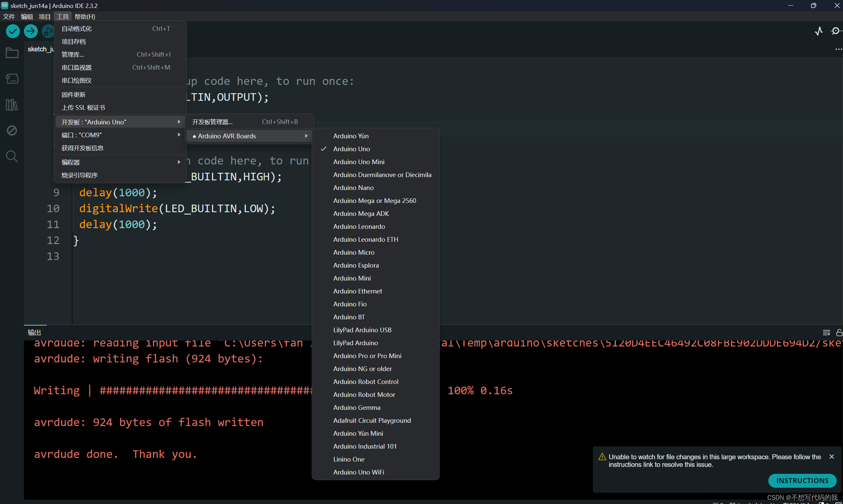Screen dimensions: 843x504
Task: Select 上传 SSL 根证书 entry
Action: [x=120, y=108]
